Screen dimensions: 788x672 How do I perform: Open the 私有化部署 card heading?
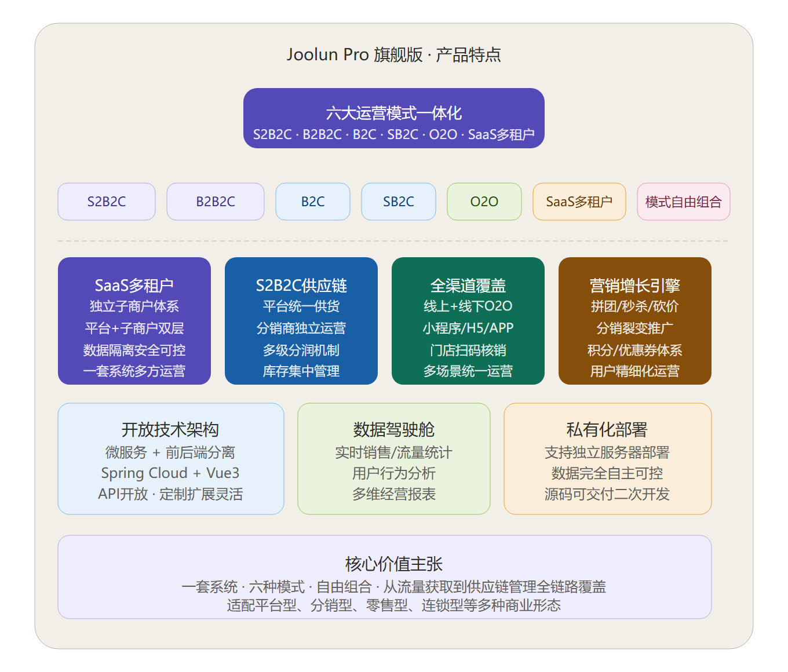[x=607, y=430]
